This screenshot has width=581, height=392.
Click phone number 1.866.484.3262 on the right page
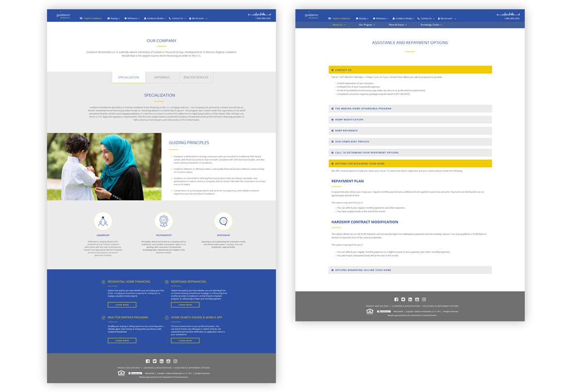[512, 18]
